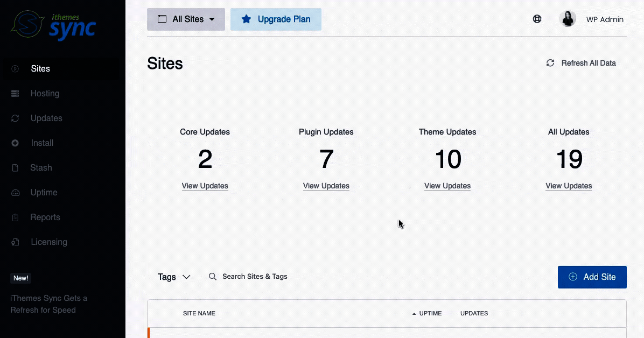Click the help icon near WP Admin

coord(537,19)
